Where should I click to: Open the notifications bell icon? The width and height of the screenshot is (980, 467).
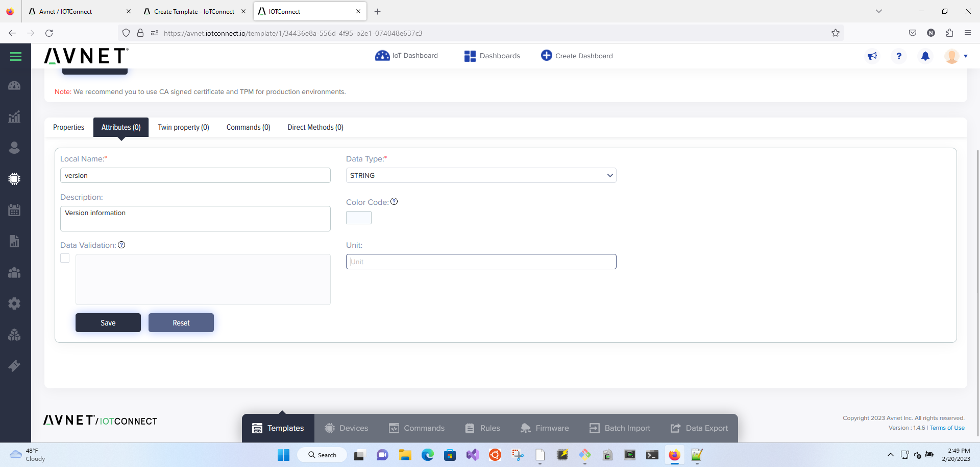tap(925, 56)
